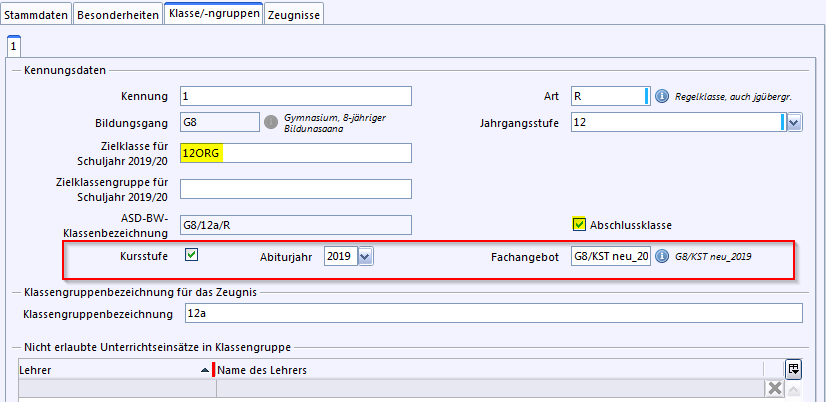Focus the Zielklassengruppe für Schuljahr field
Viewport: 826px width, 402px height.
coord(295,189)
